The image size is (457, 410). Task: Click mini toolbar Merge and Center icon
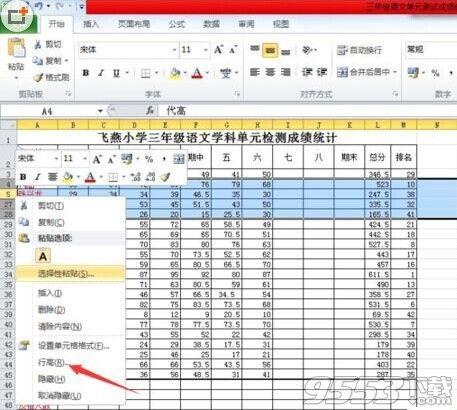click(179, 159)
